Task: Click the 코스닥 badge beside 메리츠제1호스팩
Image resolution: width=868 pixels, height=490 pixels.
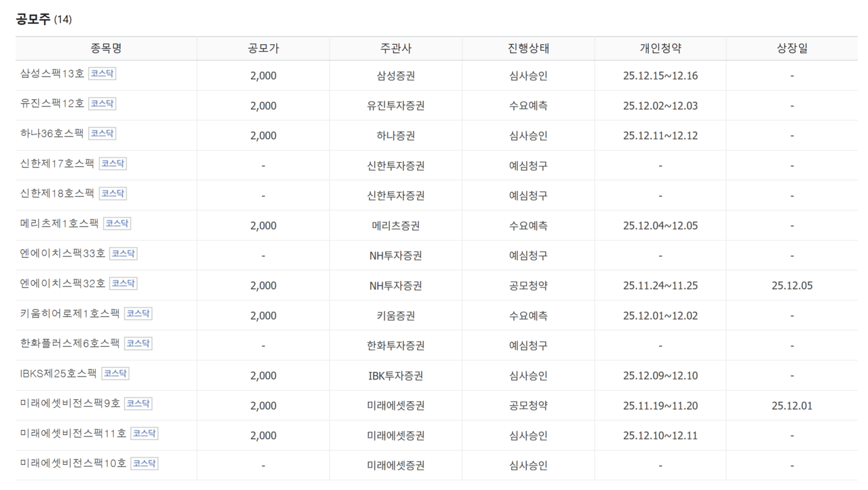Action: (x=117, y=223)
